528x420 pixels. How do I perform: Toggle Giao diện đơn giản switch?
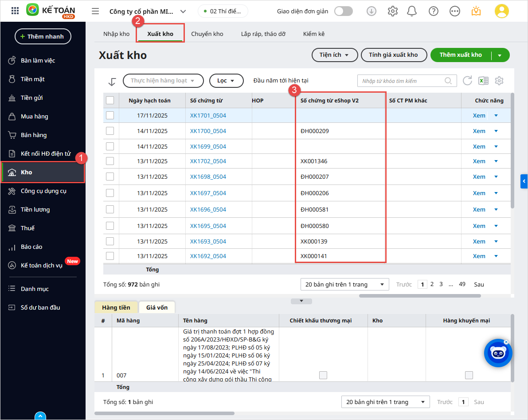pyautogui.click(x=343, y=11)
